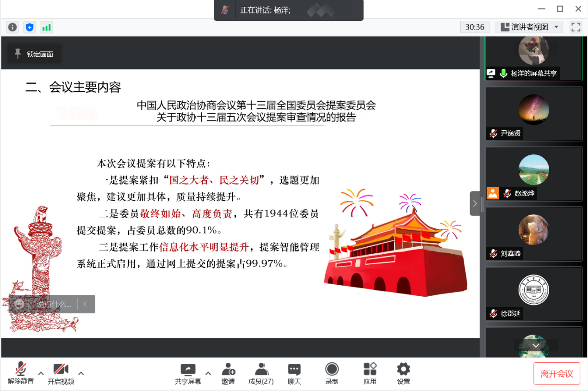The width and height of the screenshot is (588, 391).
Task: Unmute microphone with 解除静音
Action: pyautogui.click(x=20, y=373)
